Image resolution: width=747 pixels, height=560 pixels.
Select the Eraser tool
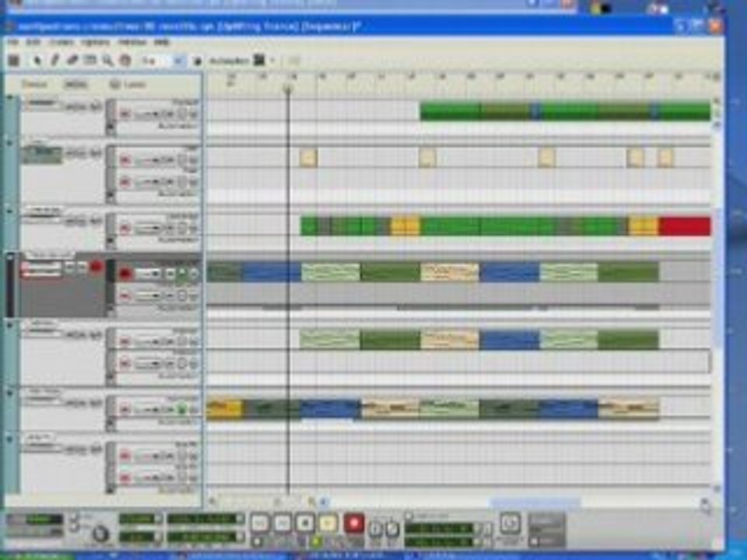pos(72,61)
